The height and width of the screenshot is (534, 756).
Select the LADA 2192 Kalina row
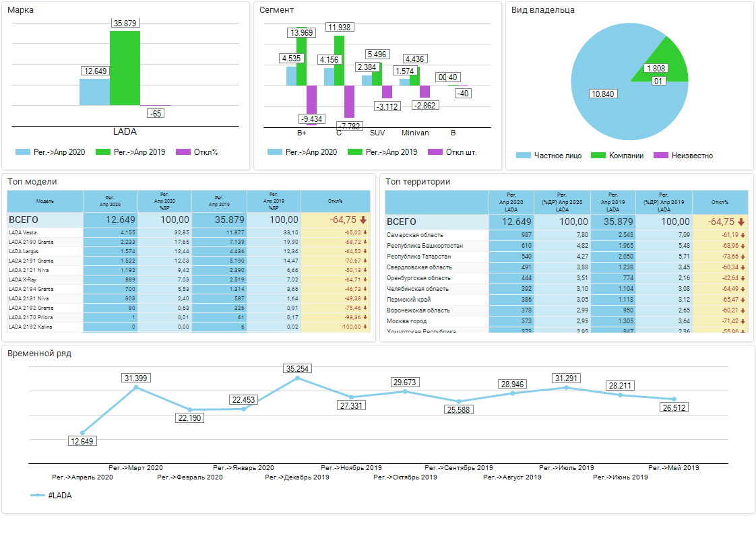pos(189,327)
